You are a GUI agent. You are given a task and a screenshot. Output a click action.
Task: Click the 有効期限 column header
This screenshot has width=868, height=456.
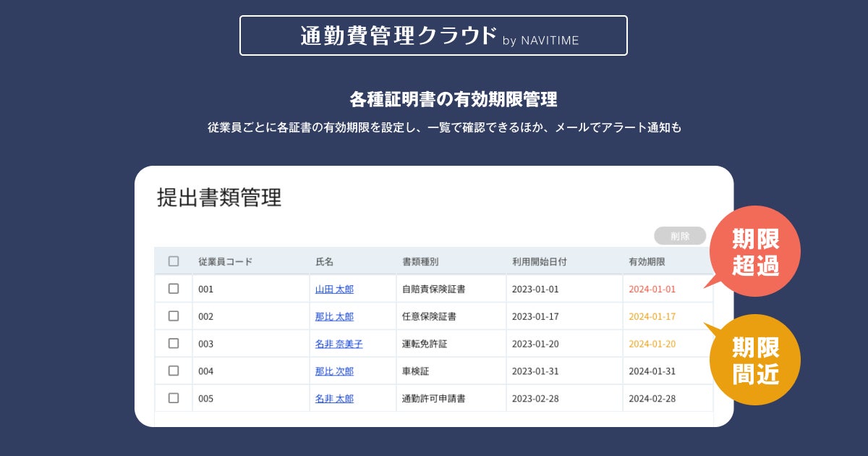(647, 261)
